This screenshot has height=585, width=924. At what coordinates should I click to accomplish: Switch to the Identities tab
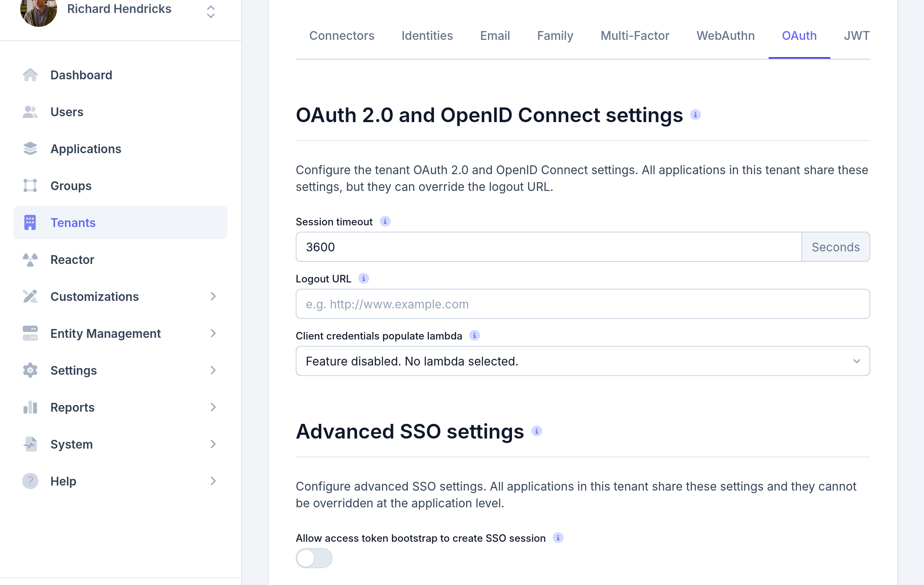coord(427,36)
